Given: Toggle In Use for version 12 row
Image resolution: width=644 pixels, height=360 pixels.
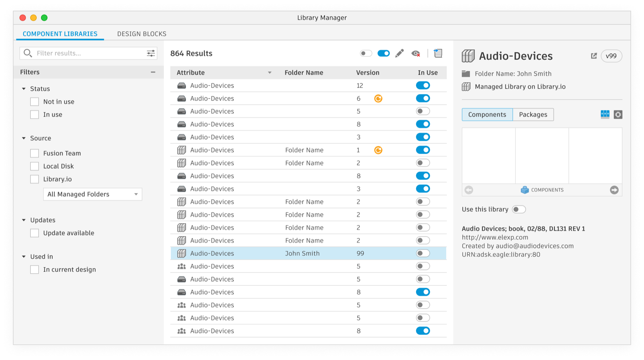Looking at the screenshot, I should (x=423, y=85).
